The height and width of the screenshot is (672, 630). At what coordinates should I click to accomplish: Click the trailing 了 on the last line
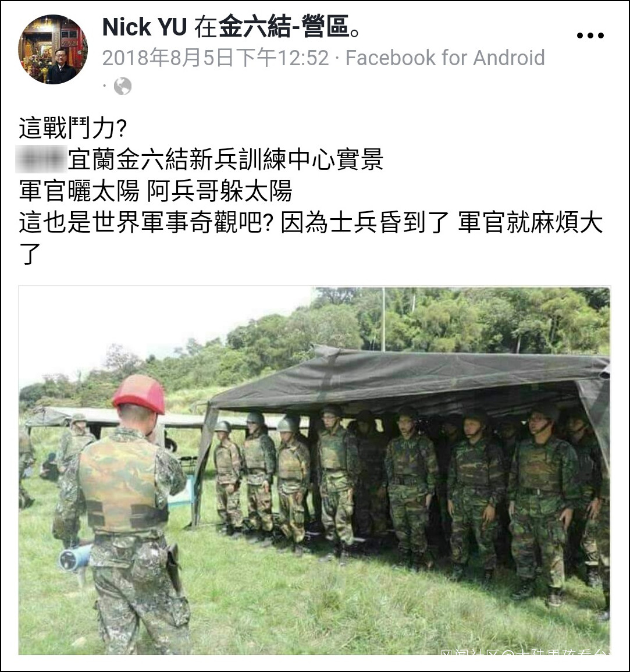tap(30, 254)
